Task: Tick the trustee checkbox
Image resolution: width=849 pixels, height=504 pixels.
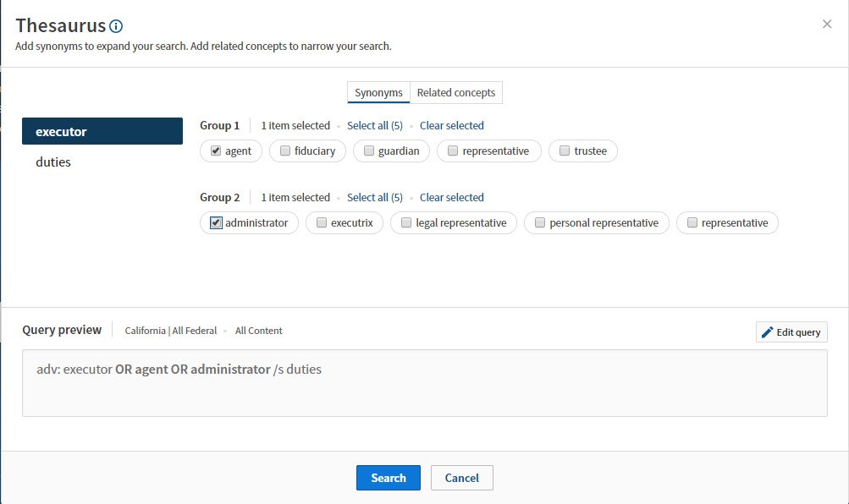Action: (x=565, y=151)
